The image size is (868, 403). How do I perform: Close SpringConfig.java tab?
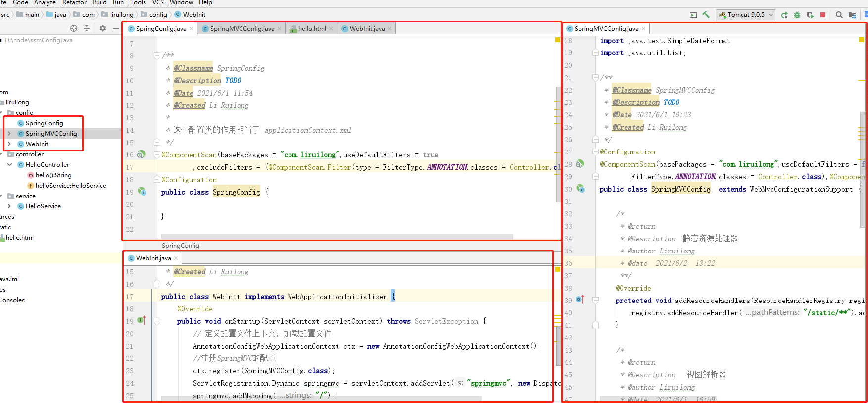[x=191, y=29]
